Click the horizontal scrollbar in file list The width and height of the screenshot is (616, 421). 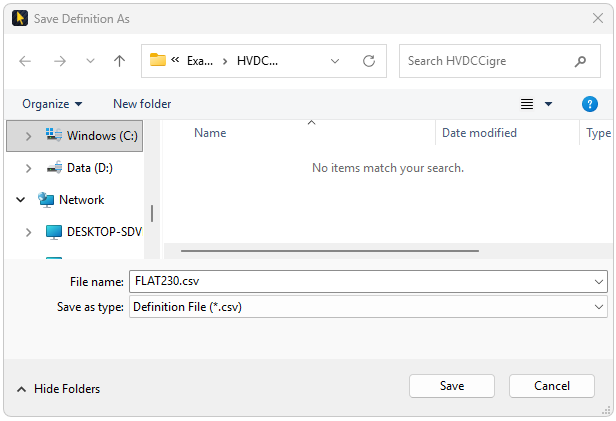pos(329,251)
